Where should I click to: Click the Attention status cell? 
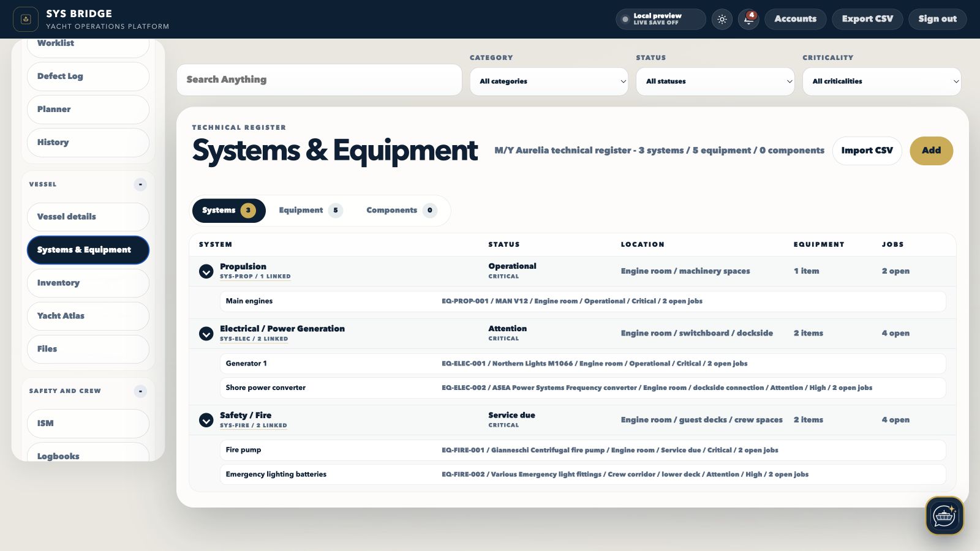pos(507,329)
